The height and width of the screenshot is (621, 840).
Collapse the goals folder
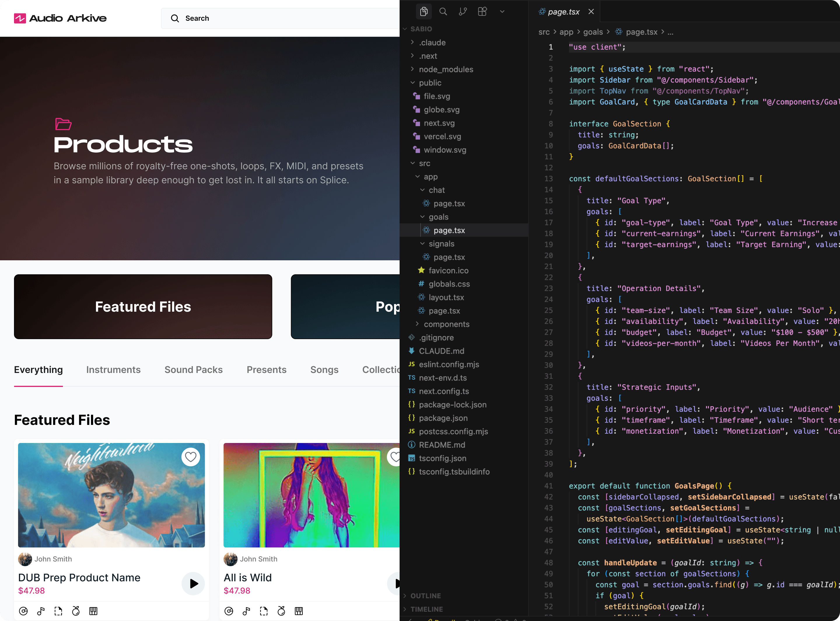click(438, 217)
